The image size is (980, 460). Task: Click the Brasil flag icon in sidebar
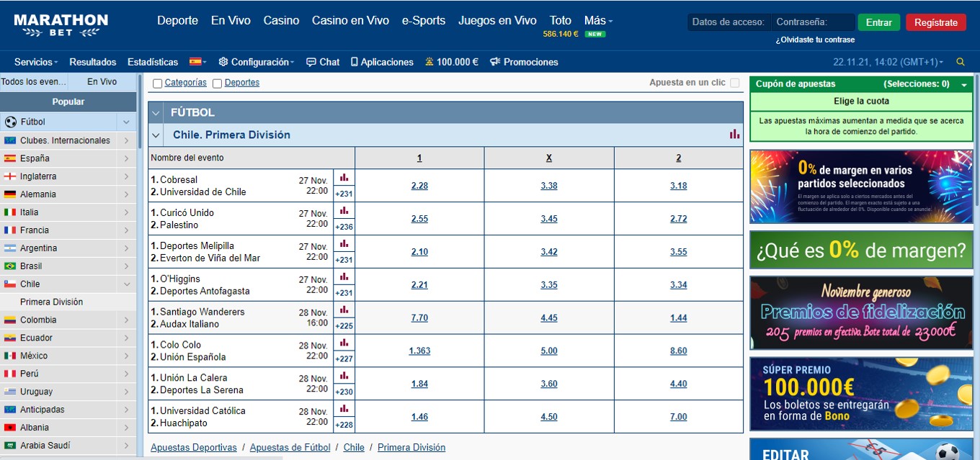[x=10, y=266]
